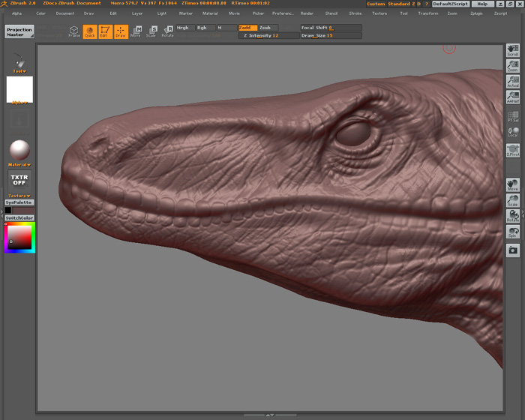Open the Movie menu
Image resolution: width=525 pixels, height=420 pixels.
click(x=234, y=13)
